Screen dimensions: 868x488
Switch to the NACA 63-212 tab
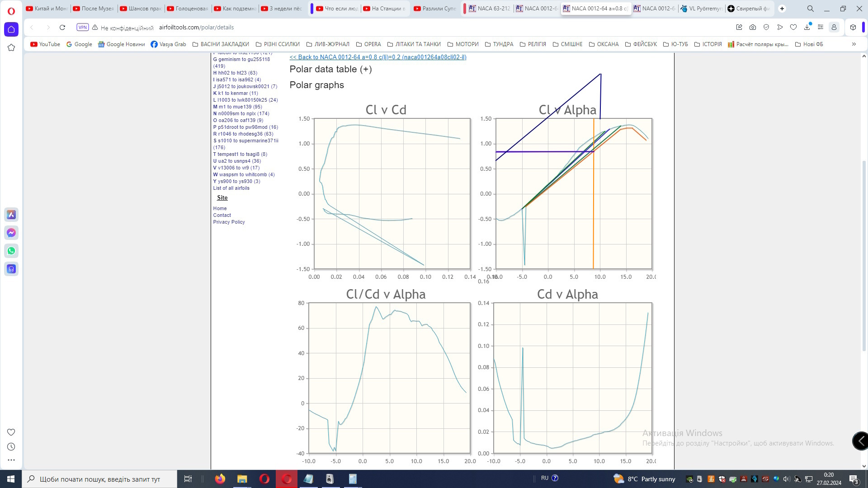point(489,9)
